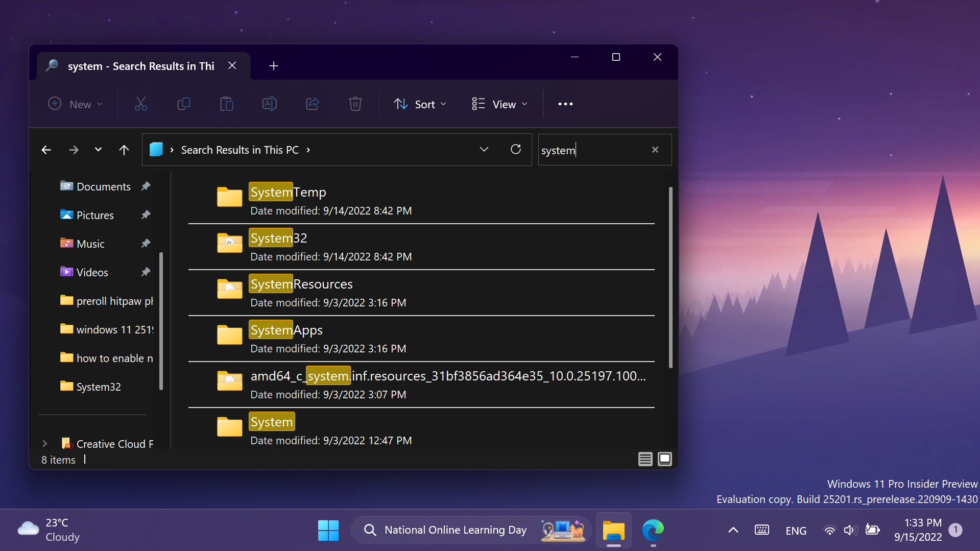Open the View dropdown
Image resolution: width=980 pixels, height=551 pixels.
click(499, 104)
